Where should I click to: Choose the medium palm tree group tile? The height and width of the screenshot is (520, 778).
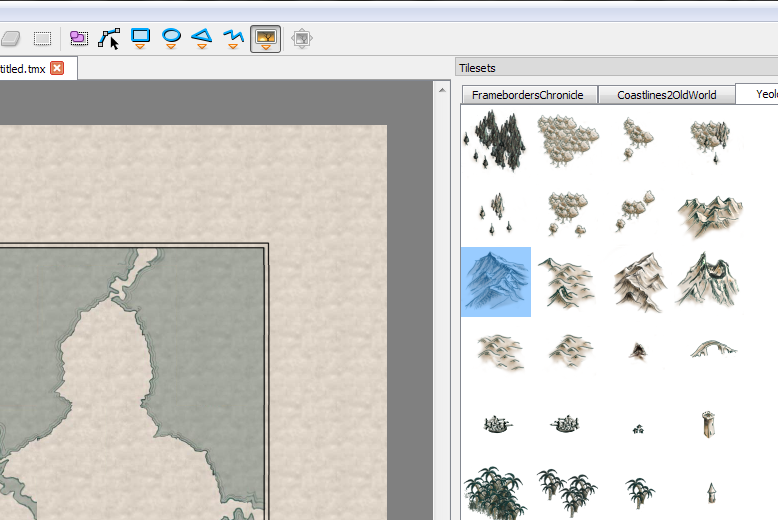pyautogui.click(x=567, y=492)
